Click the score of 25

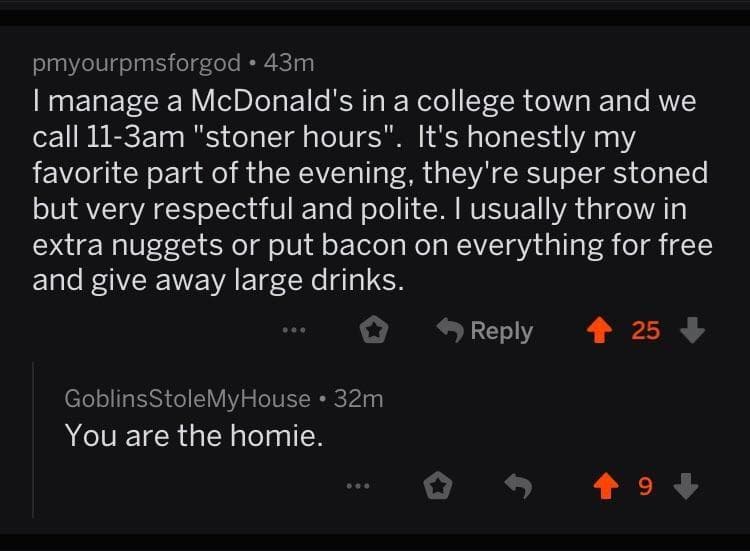click(x=646, y=330)
